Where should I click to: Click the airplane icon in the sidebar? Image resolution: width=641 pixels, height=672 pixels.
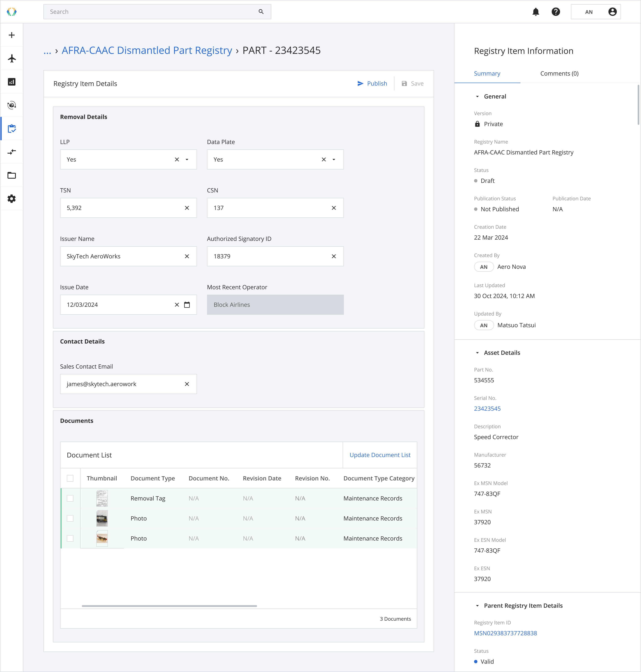(12, 58)
